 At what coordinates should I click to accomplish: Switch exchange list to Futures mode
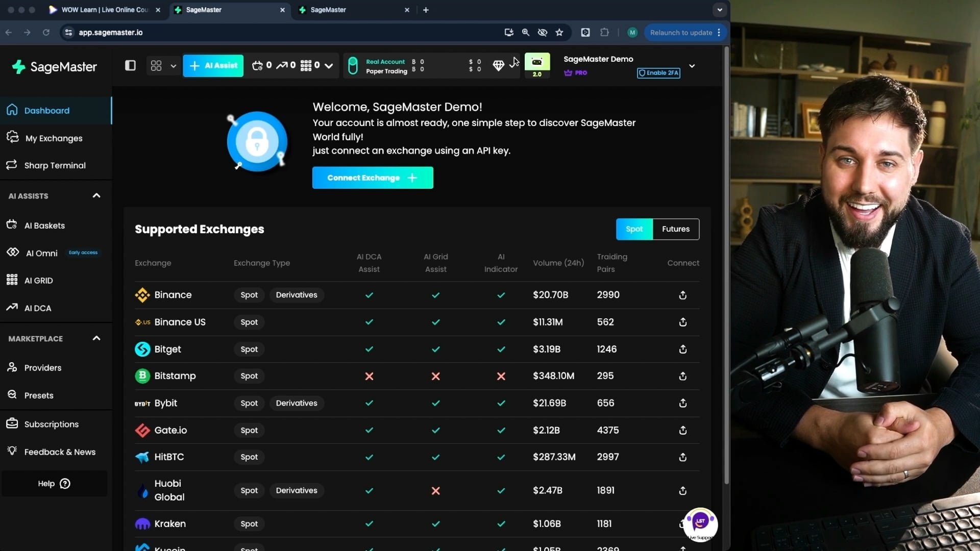[x=675, y=229]
